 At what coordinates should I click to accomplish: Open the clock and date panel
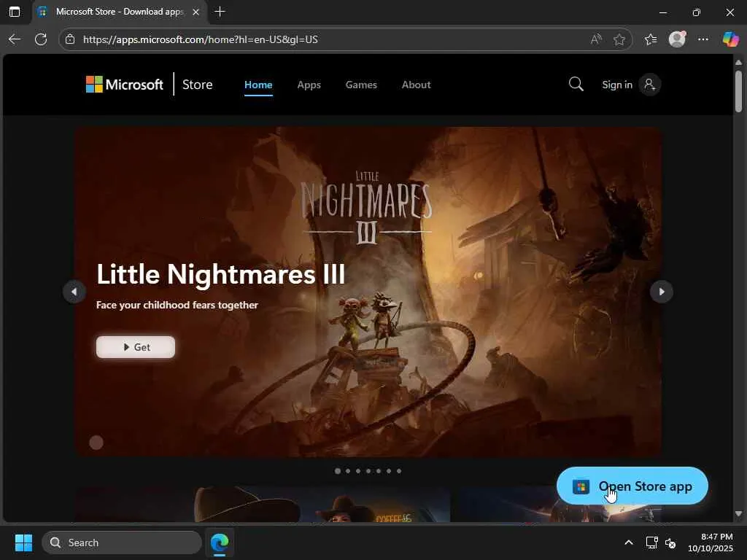[x=711, y=542]
